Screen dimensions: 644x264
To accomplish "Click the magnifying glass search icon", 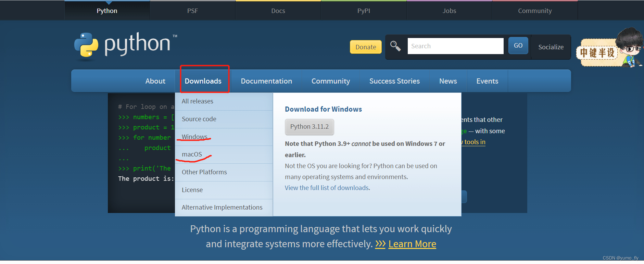I will pos(395,46).
